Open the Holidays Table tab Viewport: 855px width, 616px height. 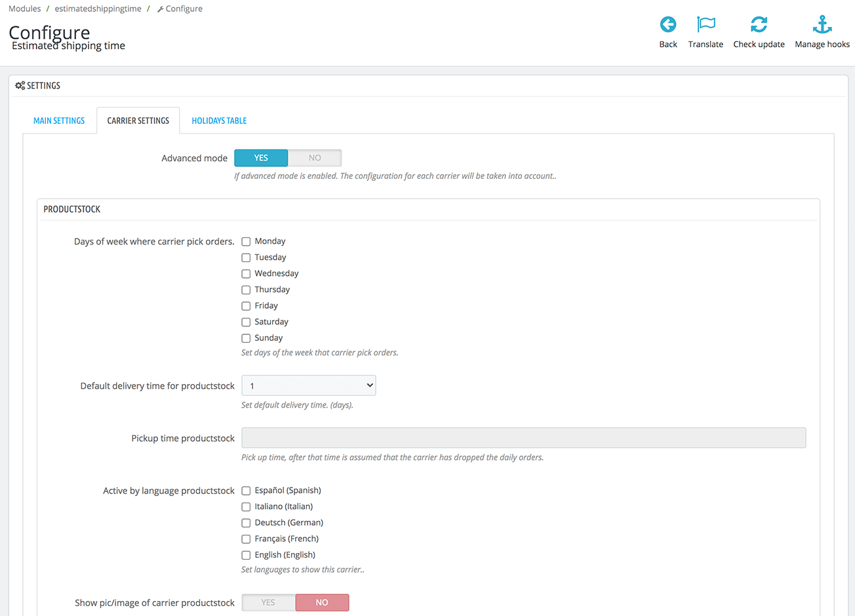coord(219,121)
